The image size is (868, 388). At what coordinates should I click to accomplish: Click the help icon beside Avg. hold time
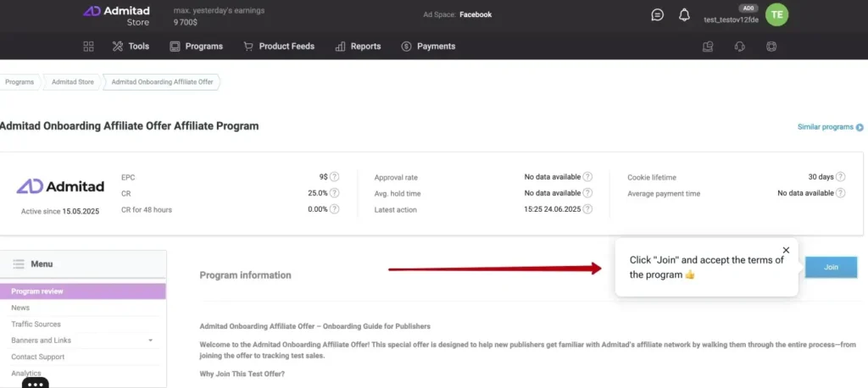point(587,193)
